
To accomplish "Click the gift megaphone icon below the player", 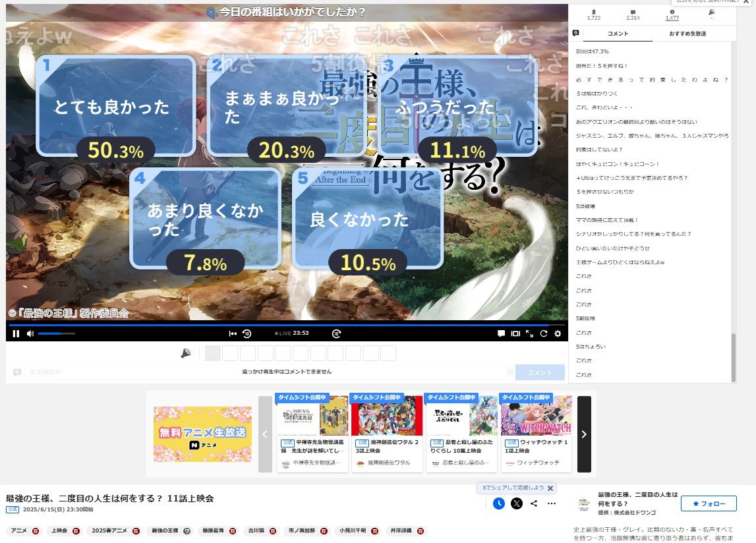I will [186, 353].
